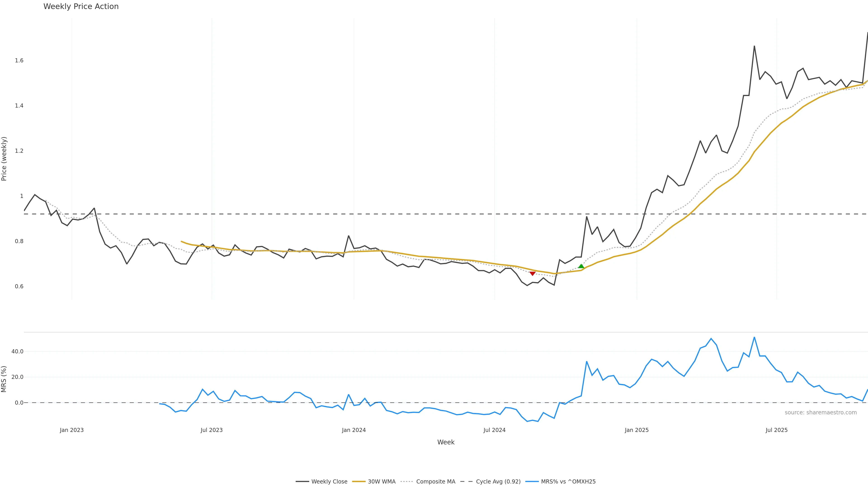
Task: Click the dark line swatch beside Weekly Close
Action: pos(302,482)
